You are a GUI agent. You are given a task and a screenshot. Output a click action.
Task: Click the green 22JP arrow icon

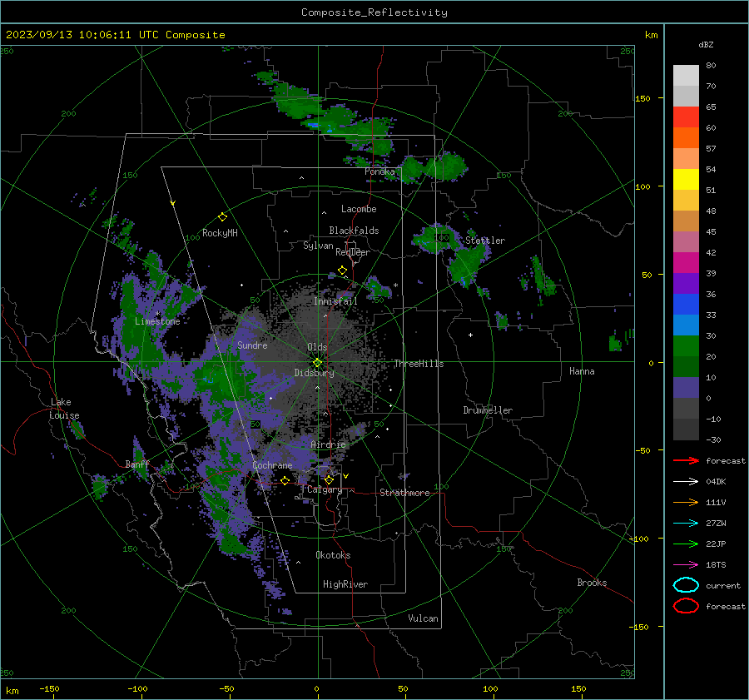[686, 544]
